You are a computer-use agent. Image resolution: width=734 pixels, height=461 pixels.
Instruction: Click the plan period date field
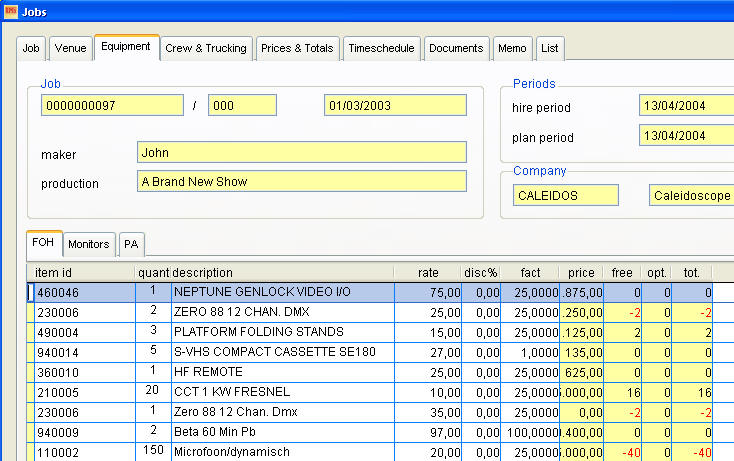[686, 136]
